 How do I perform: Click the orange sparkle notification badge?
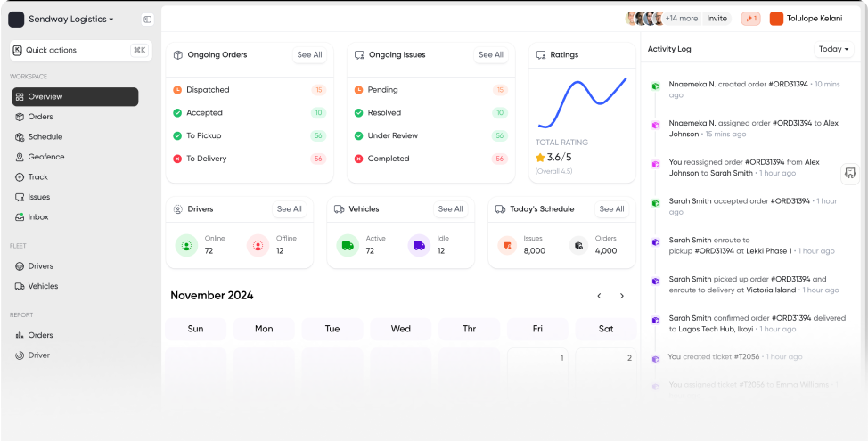point(750,19)
